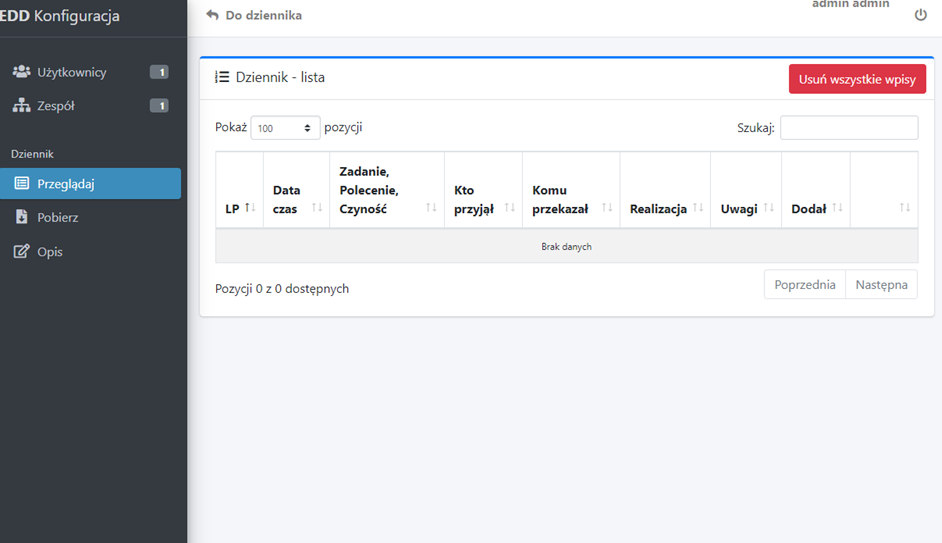Viewport: 942px width, 543px height.
Task: Open the Pobierz menu item
Action: (58, 217)
